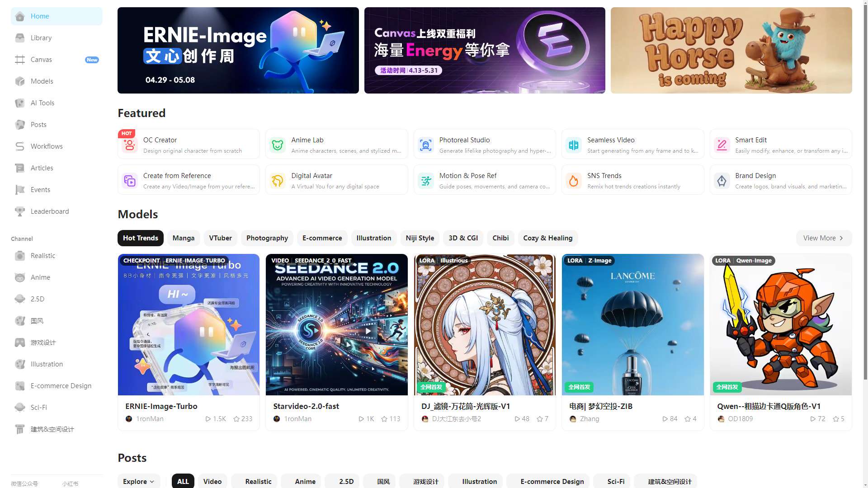Select the Chibi models tab
The width and height of the screenshot is (868, 488).
(x=500, y=238)
